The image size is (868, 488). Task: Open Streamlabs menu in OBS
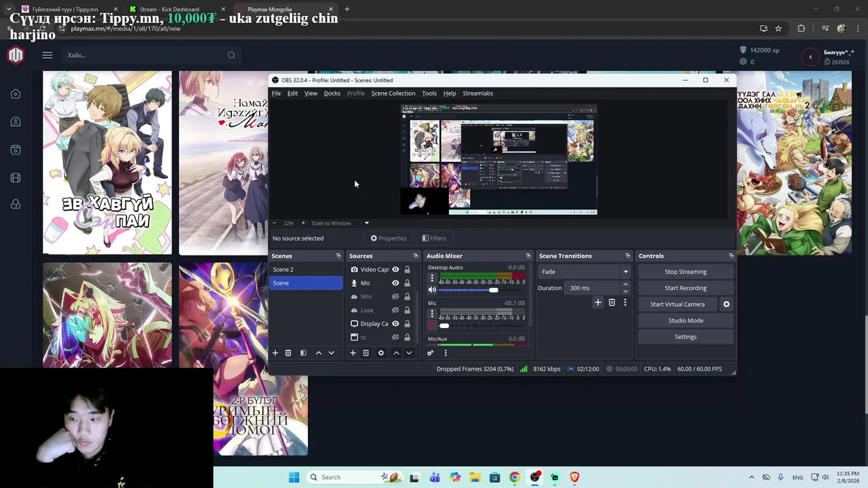(478, 94)
